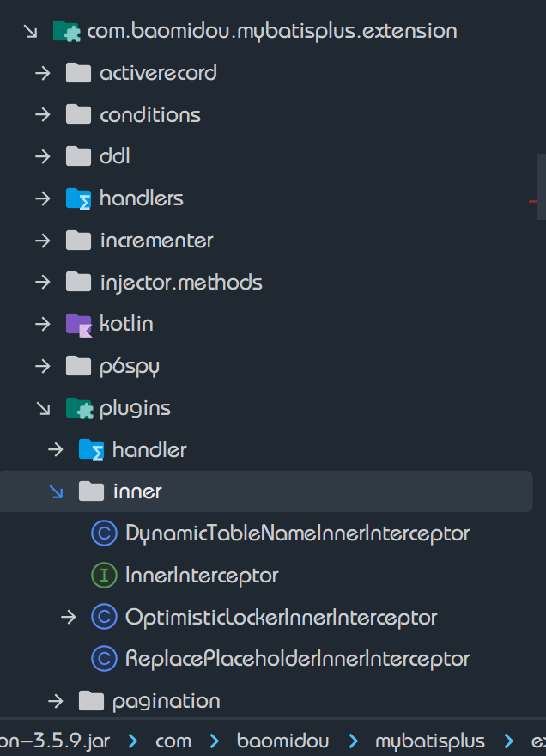
Task: Click the OptimisticLockerInnerInterceptor class icon
Action: coord(104,617)
